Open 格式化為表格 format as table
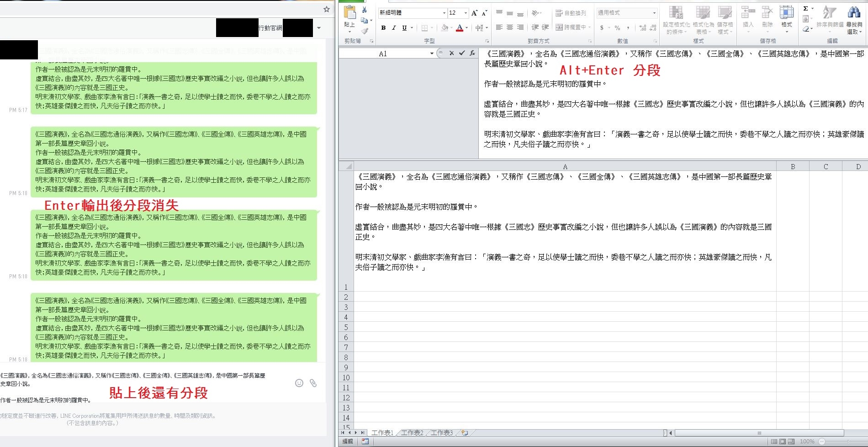Image resolution: width=868 pixels, height=447 pixels. click(703, 20)
